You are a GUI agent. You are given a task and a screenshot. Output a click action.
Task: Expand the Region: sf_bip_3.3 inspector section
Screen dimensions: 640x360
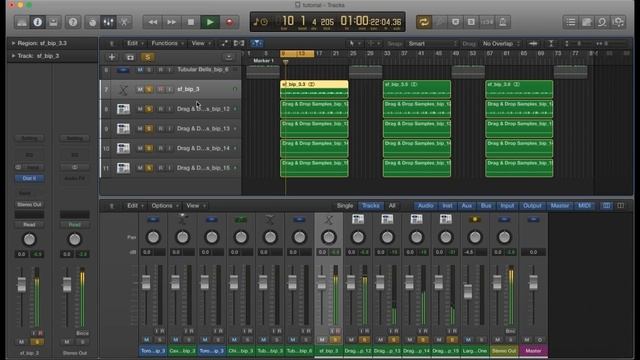(13, 43)
